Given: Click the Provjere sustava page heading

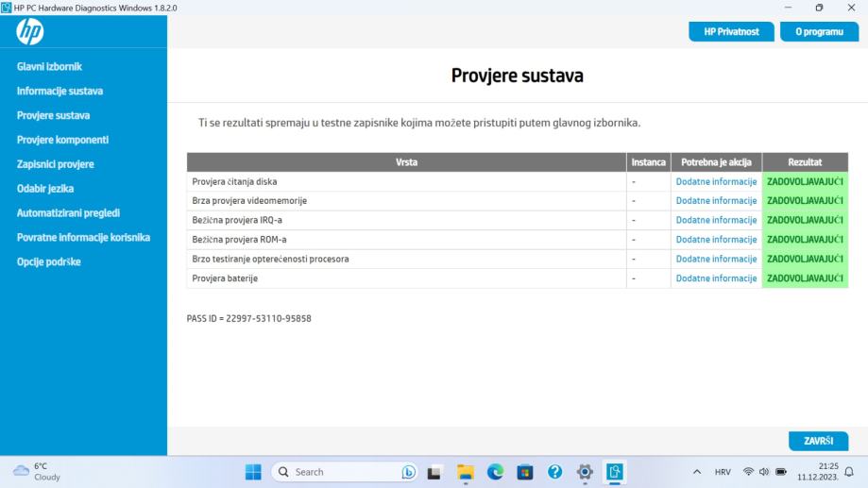Looking at the screenshot, I should (x=517, y=76).
